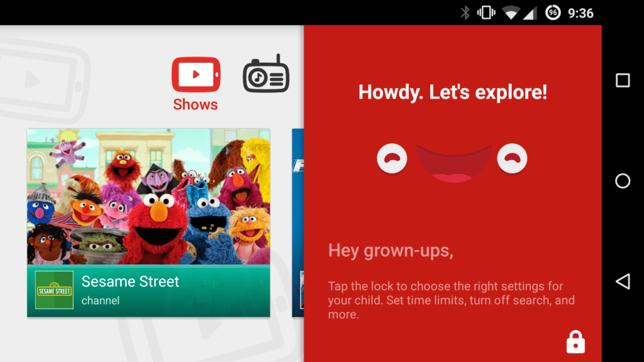644x362 pixels.
Task: Click the 'Hey grown-ups,' heading
Action: point(391,250)
